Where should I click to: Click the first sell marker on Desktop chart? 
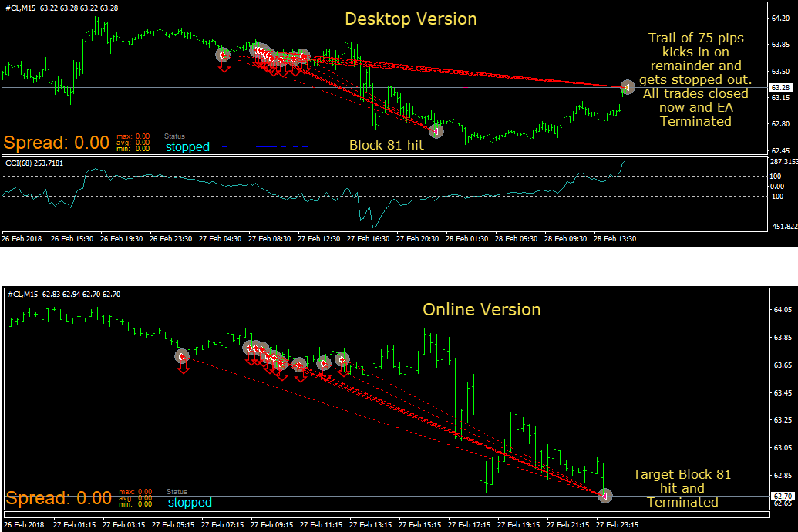point(222,55)
